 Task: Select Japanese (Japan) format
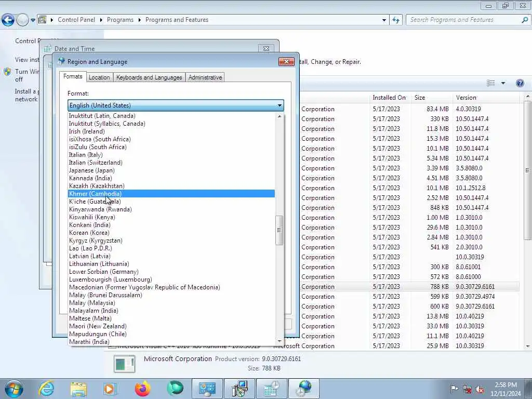click(171, 170)
